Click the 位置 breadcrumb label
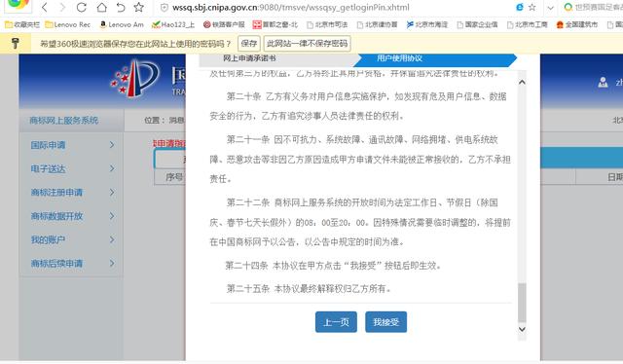The height and width of the screenshot is (364, 623). [154, 120]
